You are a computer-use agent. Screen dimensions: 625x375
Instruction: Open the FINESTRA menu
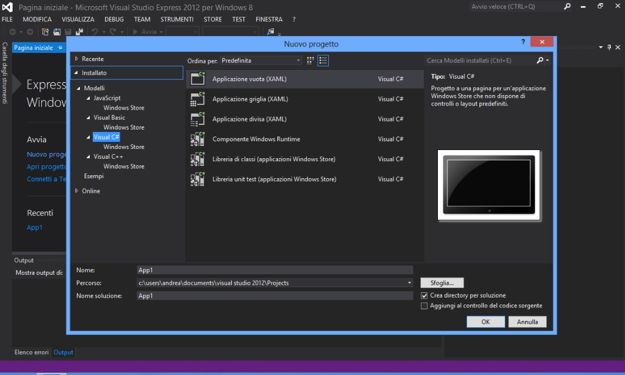(x=269, y=19)
